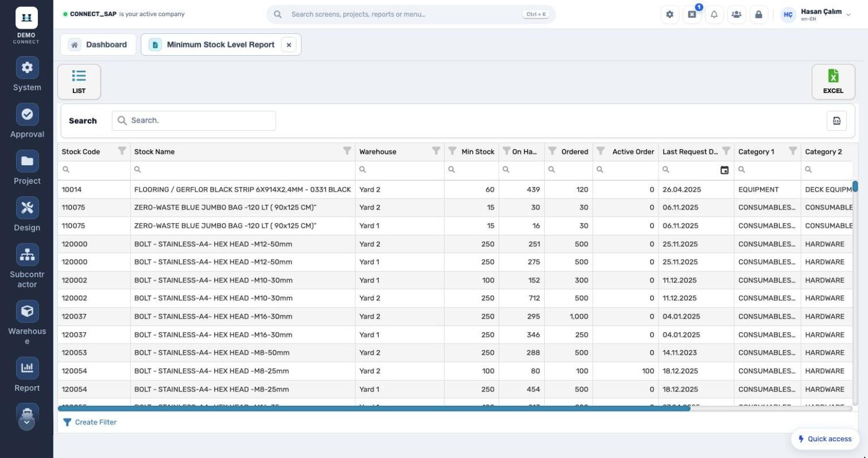Open the Last Request Date calendar picker
The width and height of the screenshot is (868, 458).
click(x=724, y=170)
